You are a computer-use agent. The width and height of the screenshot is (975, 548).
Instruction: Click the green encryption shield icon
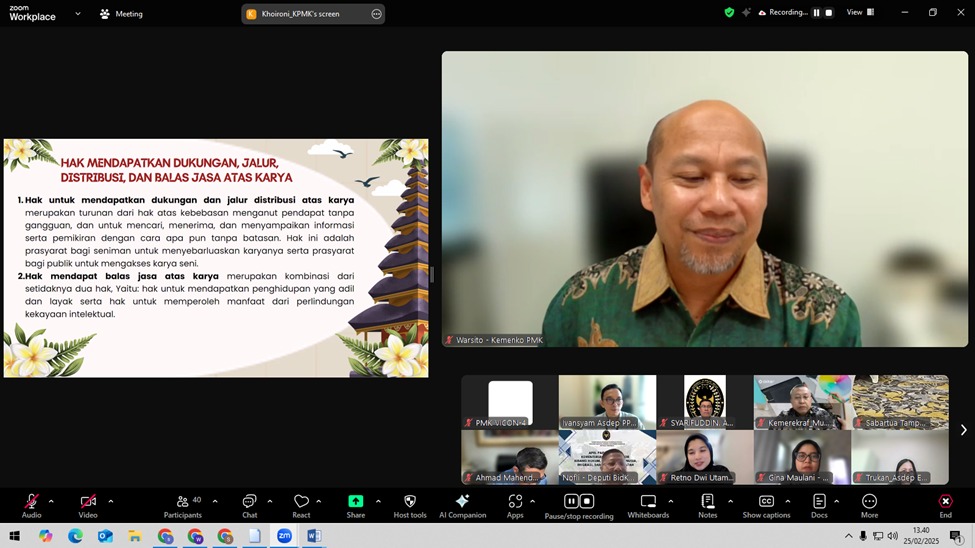(x=729, y=13)
